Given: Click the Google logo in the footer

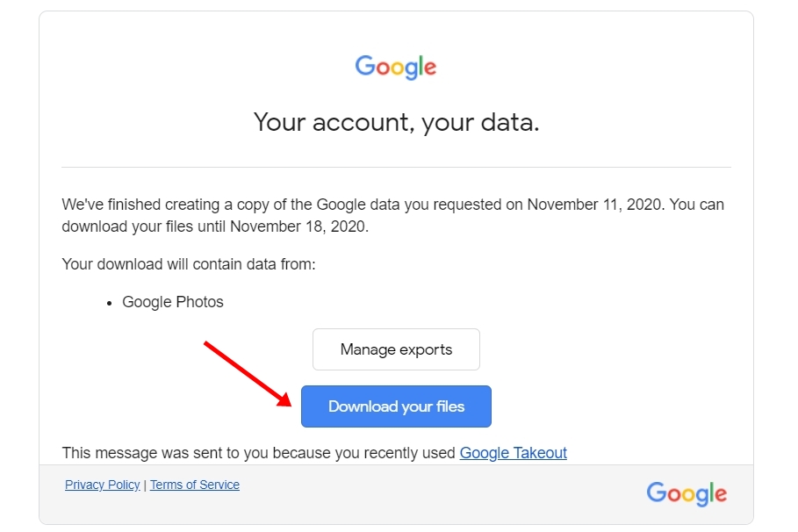Looking at the screenshot, I should point(687,493).
